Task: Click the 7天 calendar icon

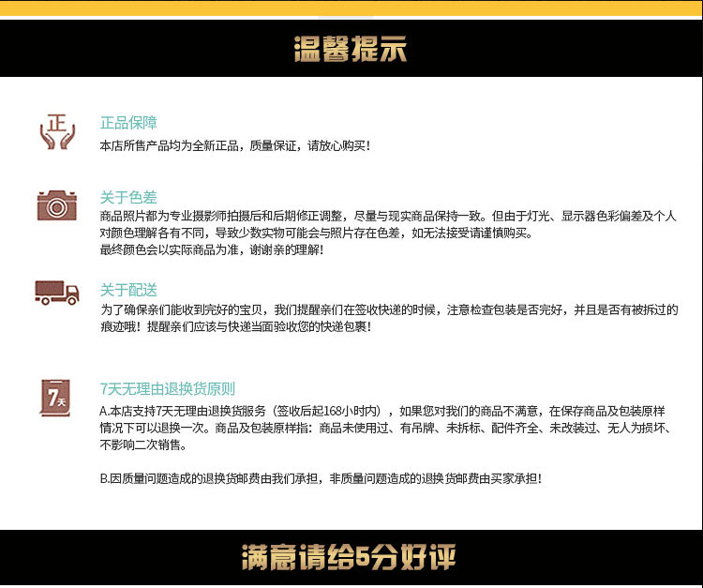Action: [x=56, y=398]
